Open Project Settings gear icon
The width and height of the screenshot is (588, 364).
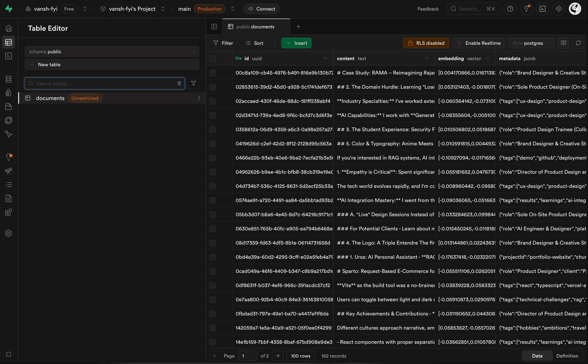pyautogui.click(x=9, y=233)
